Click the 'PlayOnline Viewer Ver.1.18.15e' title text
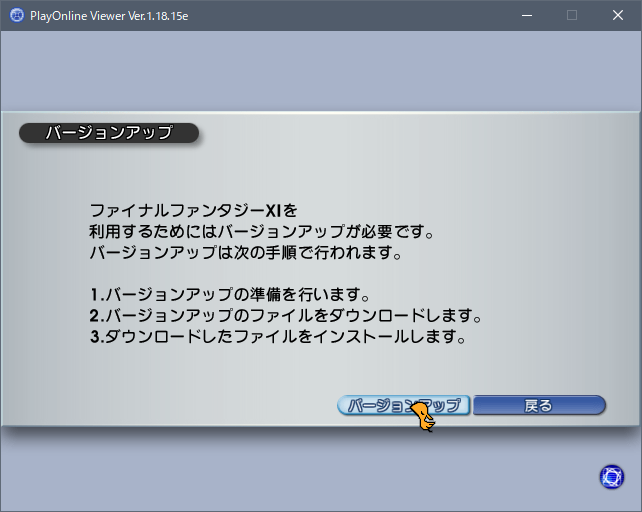 pyautogui.click(x=109, y=16)
